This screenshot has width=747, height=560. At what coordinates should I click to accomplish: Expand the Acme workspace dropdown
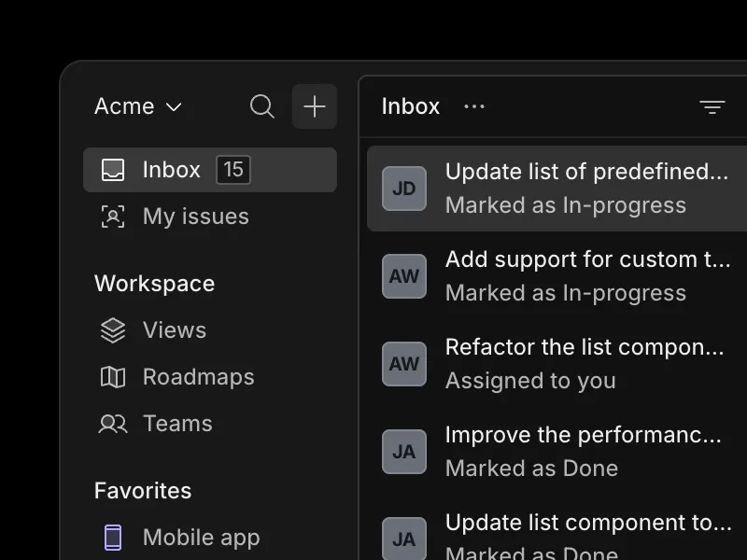pyautogui.click(x=138, y=106)
